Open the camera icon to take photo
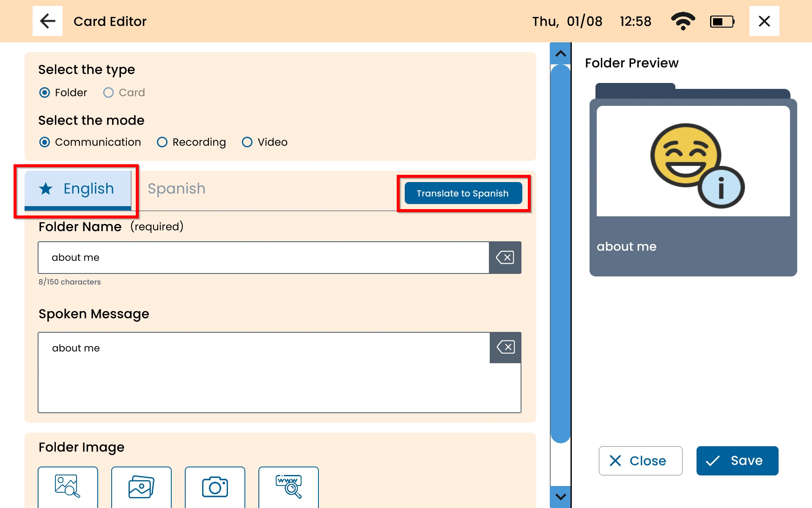 pos(215,487)
